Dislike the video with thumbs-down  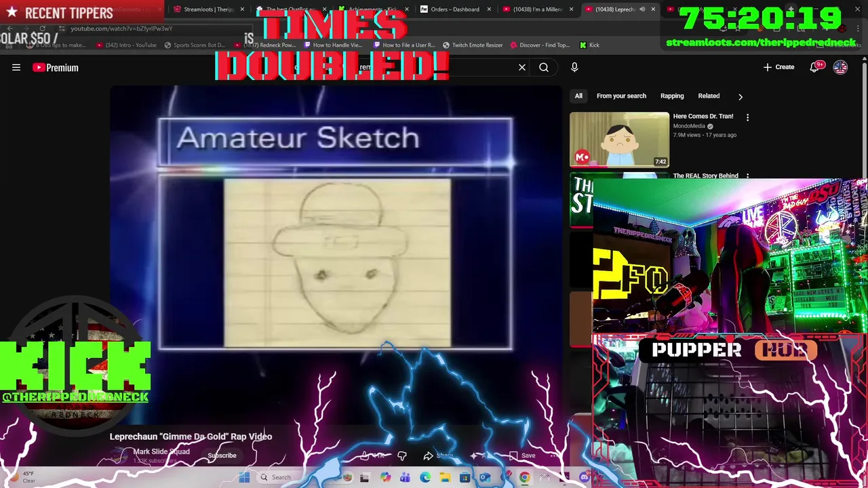[401, 455]
